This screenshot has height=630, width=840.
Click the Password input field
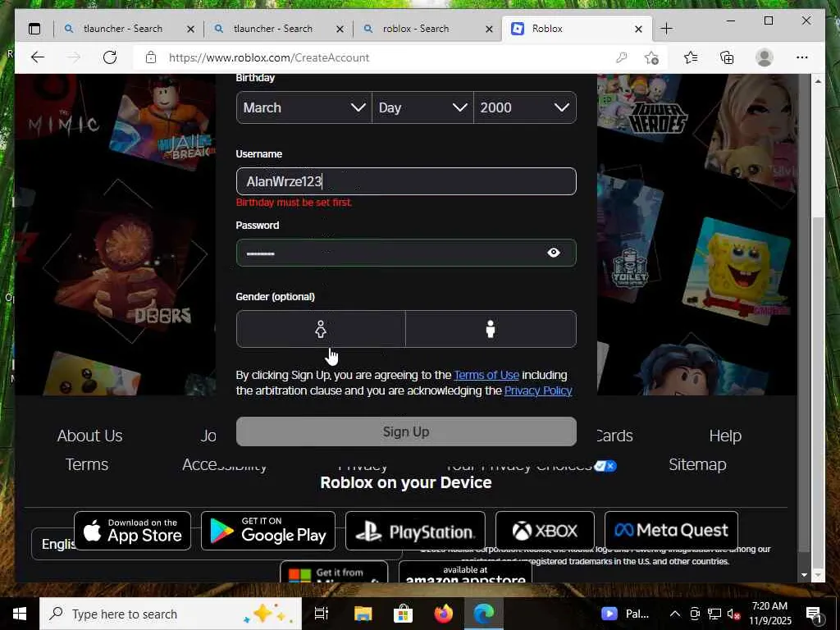click(406, 253)
